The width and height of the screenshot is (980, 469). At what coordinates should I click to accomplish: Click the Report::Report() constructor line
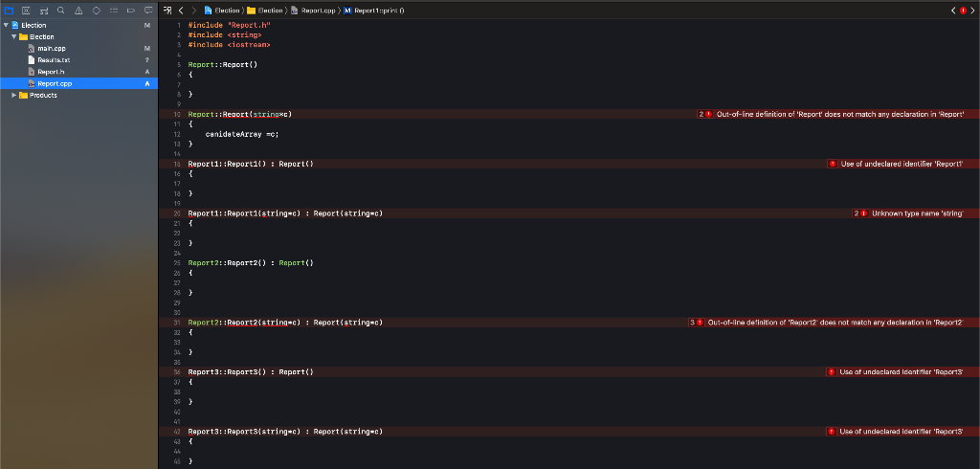[222, 64]
